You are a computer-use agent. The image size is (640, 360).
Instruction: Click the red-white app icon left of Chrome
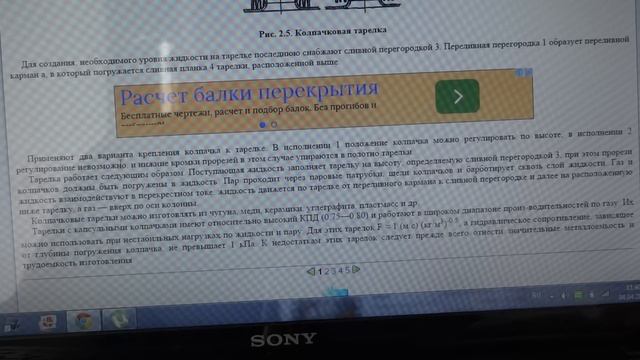pos(47,323)
